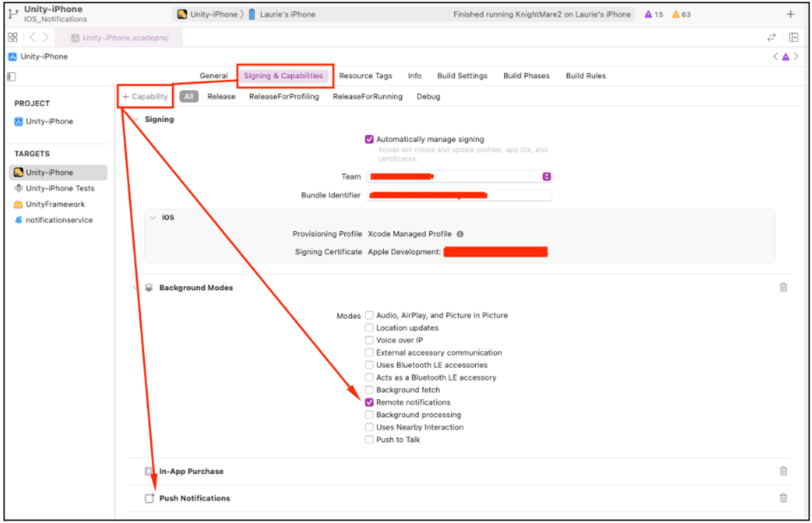Check the Location updates mode
The height and width of the screenshot is (523, 812).
coord(369,328)
